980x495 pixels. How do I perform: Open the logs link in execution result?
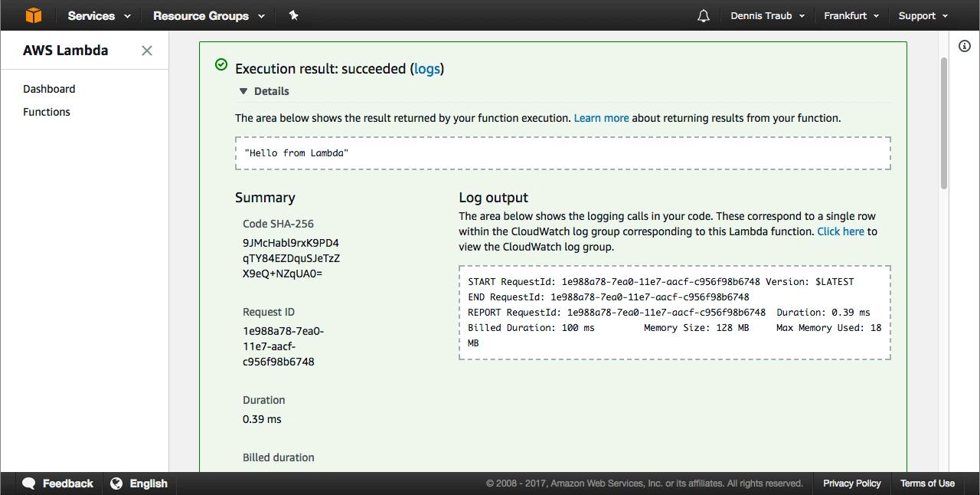pyautogui.click(x=426, y=69)
